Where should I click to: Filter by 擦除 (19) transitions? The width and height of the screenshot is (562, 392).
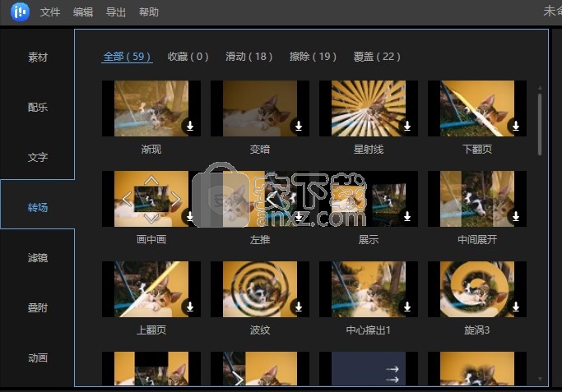point(313,57)
